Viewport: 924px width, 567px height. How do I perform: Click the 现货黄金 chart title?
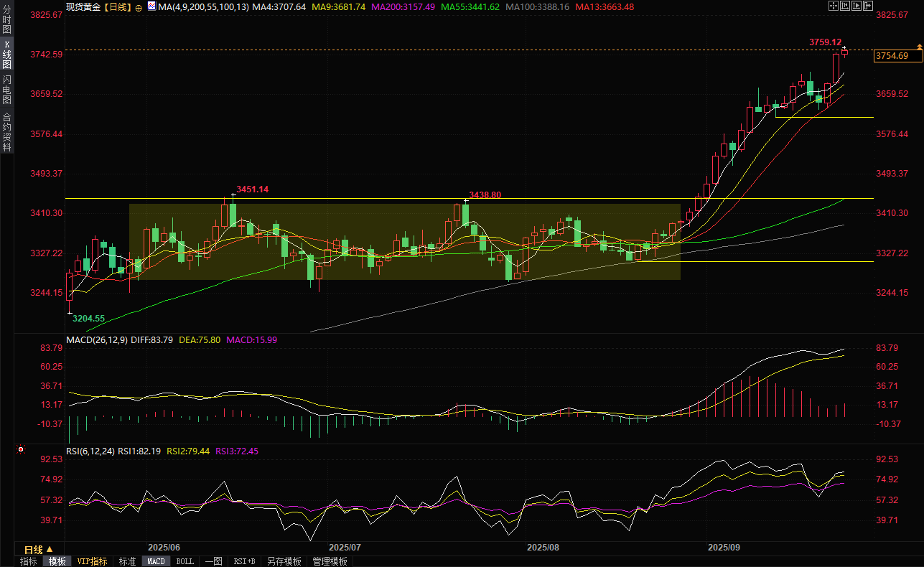[x=83, y=6]
